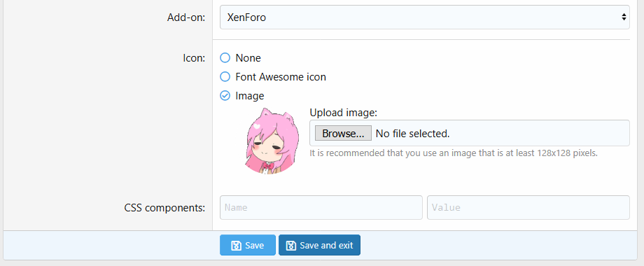The height and width of the screenshot is (266, 644).
Task: Focus the CSS components Value field
Action: [528, 208]
